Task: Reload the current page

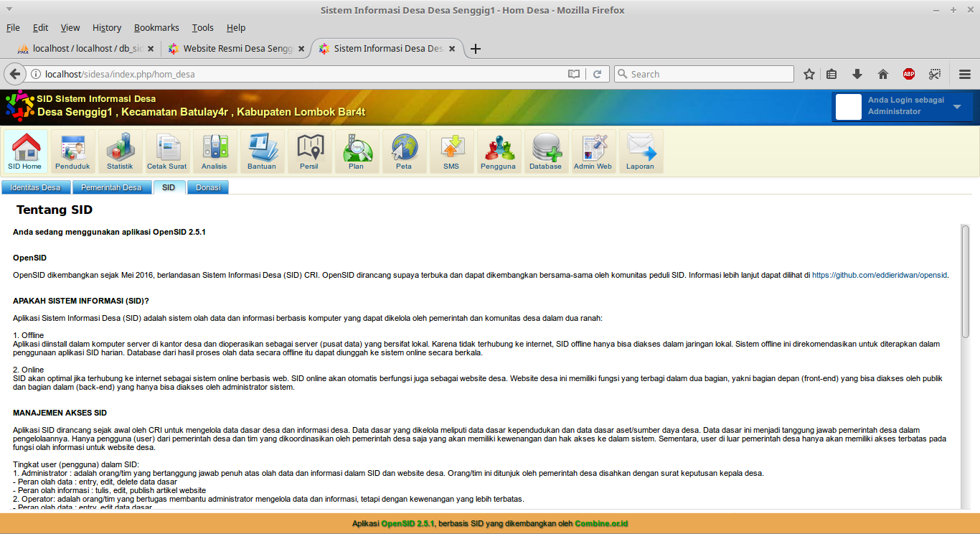Action: tap(597, 74)
